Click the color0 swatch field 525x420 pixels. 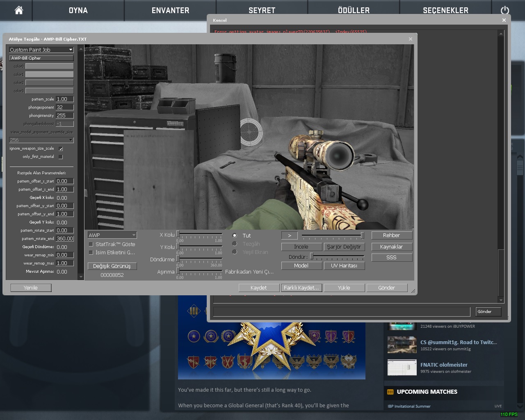coord(49,66)
